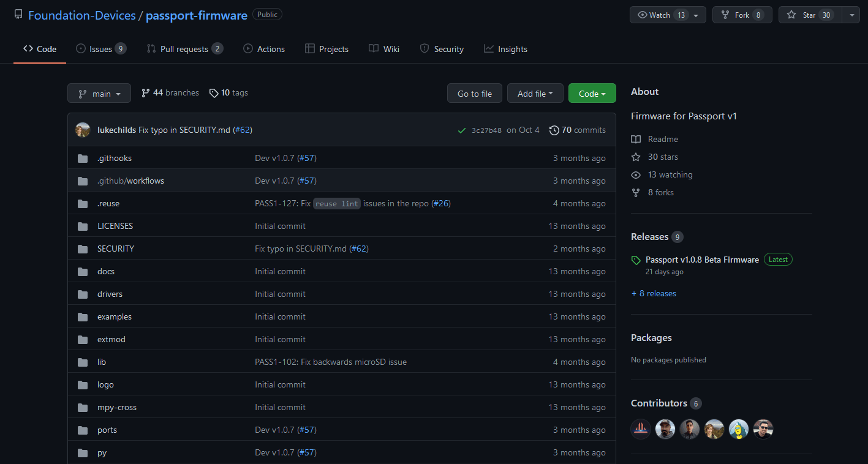Viewport: 868px width, 464px height.
Task: Click the folder icon beside ports
Action: (83, 430)
